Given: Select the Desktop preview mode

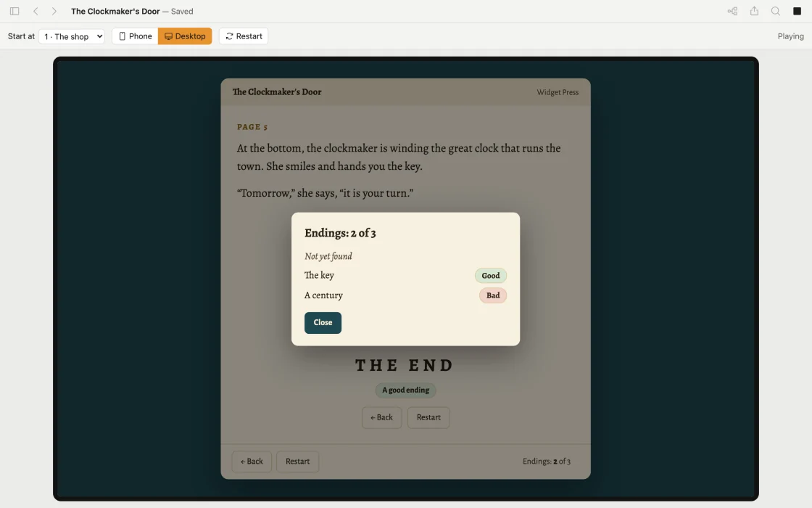Looking at the screenshot, I should point(185,36).
